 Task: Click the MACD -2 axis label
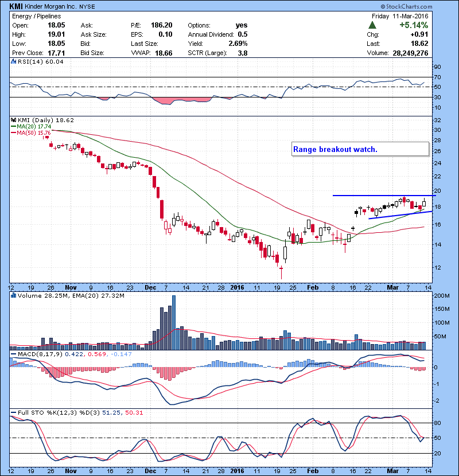(x=436, y=401)
